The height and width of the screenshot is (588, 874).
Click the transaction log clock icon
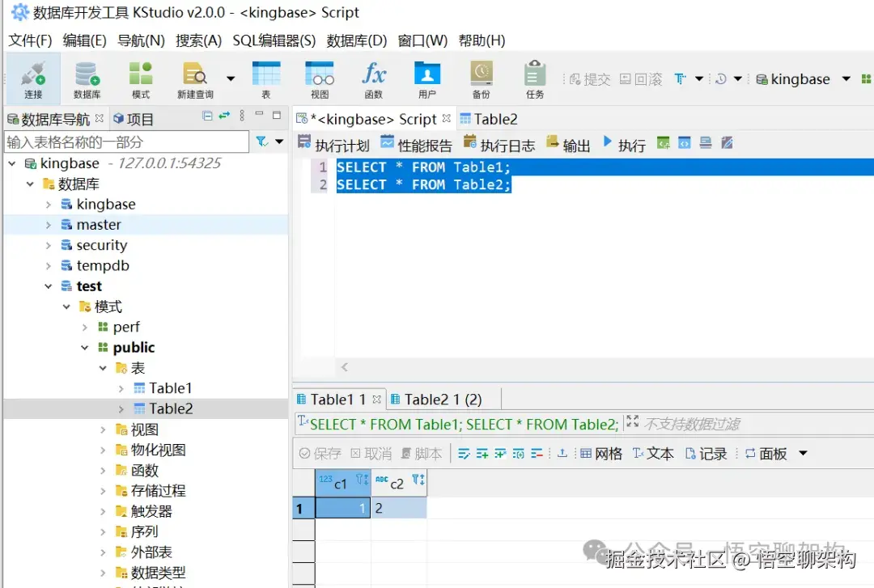click(721, 79)
